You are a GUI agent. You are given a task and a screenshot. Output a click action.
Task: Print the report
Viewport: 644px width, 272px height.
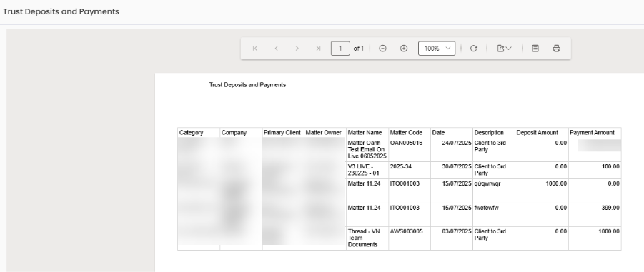(x=557, y=49)
